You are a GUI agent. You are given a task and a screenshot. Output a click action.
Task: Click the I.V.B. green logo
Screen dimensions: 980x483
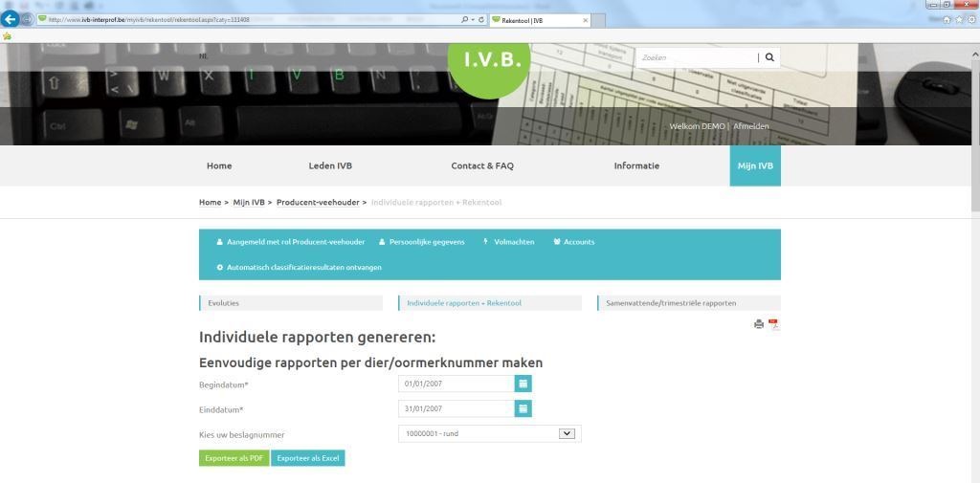pyautogui.click(x=492, y=61)
